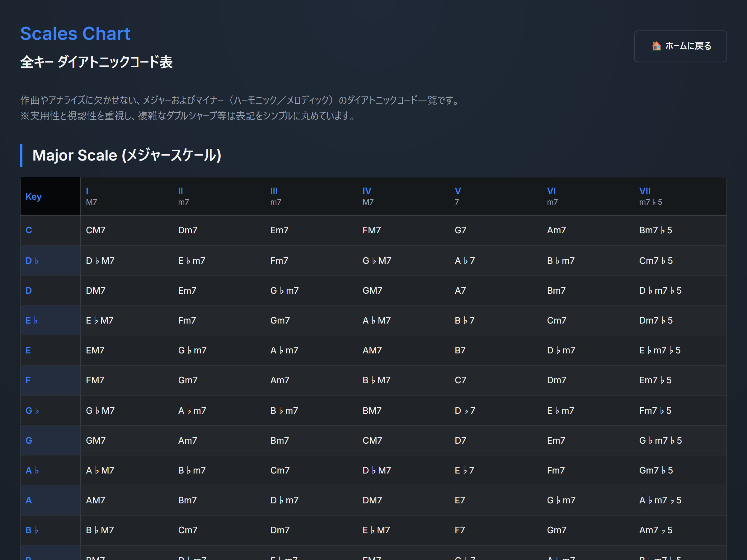747x560 pixels.
Task: Select the C key row label
Action: click(29, 230)
